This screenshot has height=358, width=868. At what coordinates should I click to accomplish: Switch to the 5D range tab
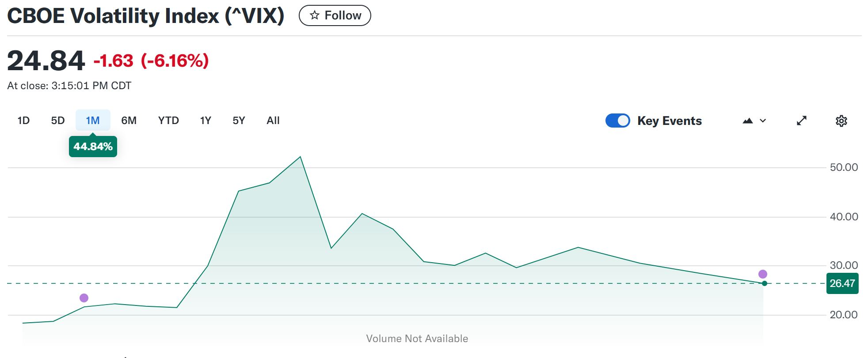(x=58, y=121)
